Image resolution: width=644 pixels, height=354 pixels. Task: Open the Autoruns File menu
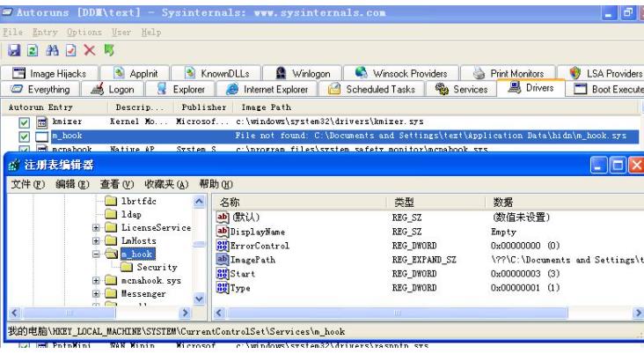pyautogui.click(x=12, y=32)
